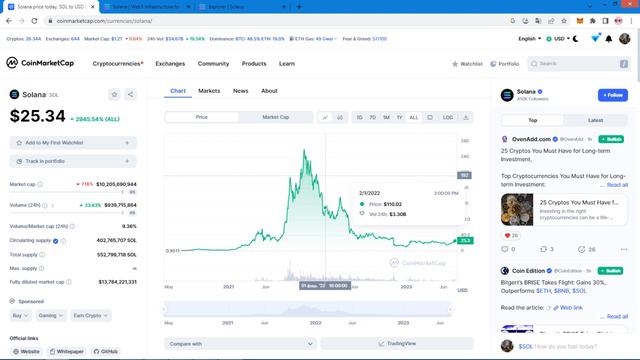
Task: Open the Website official link
Action: tap(27, 351)
